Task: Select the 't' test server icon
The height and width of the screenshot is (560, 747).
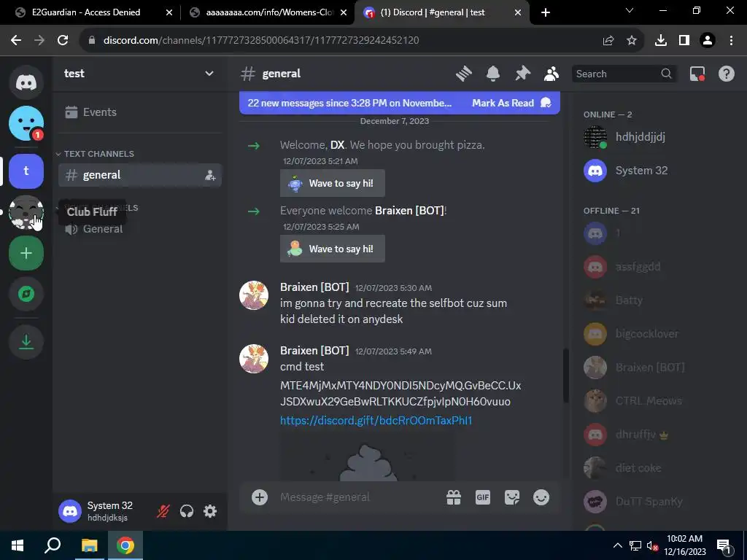Action: coord(26,171)
